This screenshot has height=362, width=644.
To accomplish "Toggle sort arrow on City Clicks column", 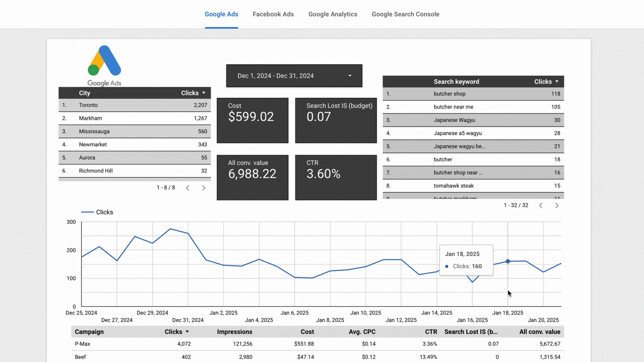I will point(204,93).
